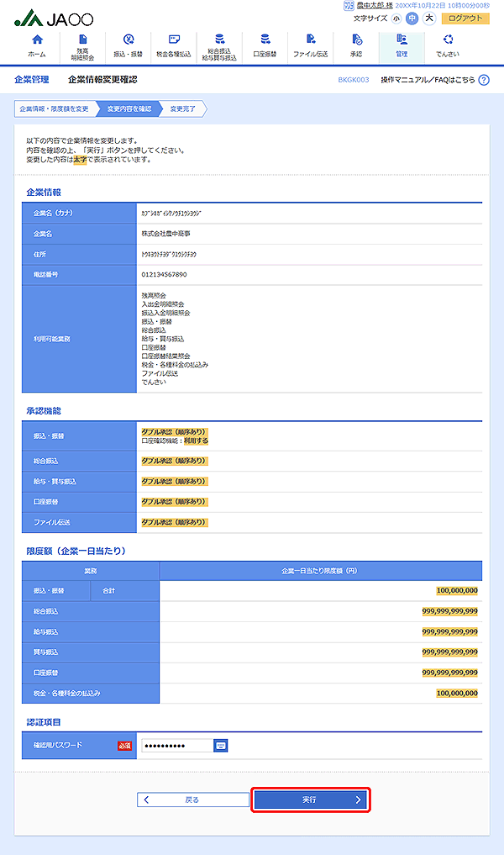Set font size to medium (中)
Image resolution: width=504 pixels, height=855 pixels.
pyautogui.click(x=412, y=18)
